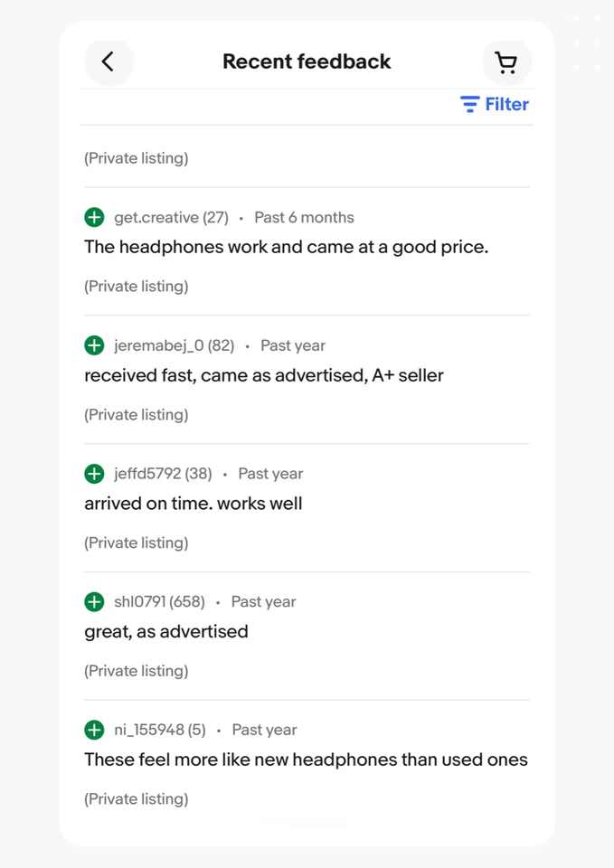
Task: Click the green positive feedback icon beside get.creative
Action: coord(94,217)
